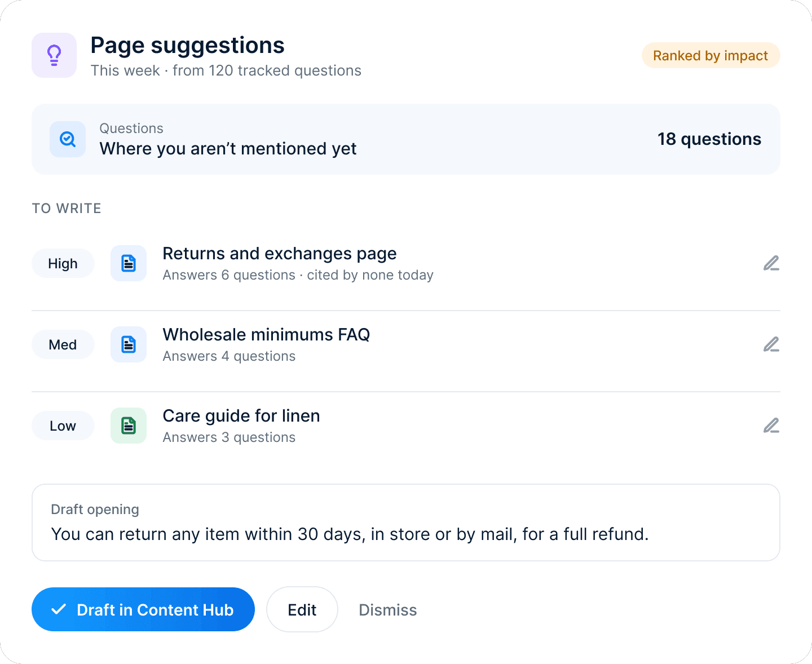Screen dimensions: 812x664
Task: Click the High priority tag
Action: (x=63, y=263)
